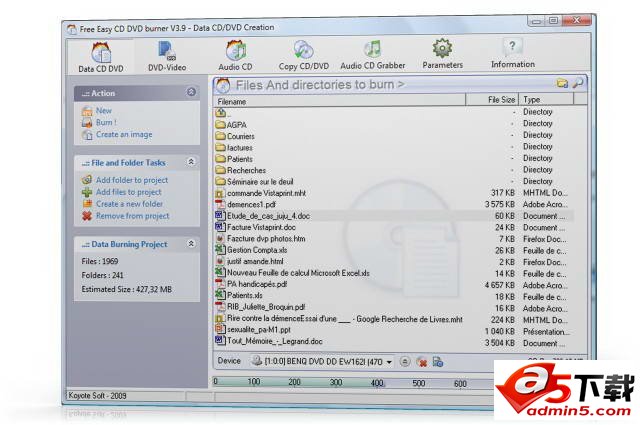Select commande Vistaprint.mht file
Image resolution: width=640 pixels, height=425 pixels.
(394, 193)
